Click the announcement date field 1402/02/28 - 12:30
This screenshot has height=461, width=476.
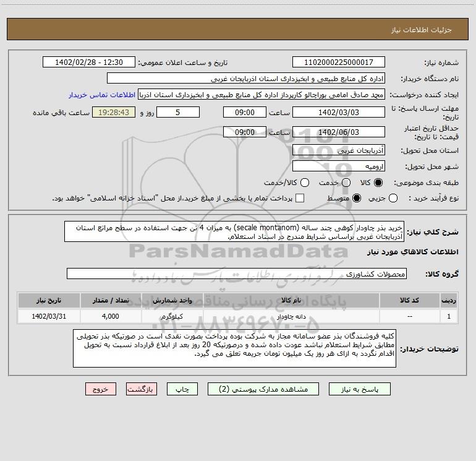click(89, 62)
